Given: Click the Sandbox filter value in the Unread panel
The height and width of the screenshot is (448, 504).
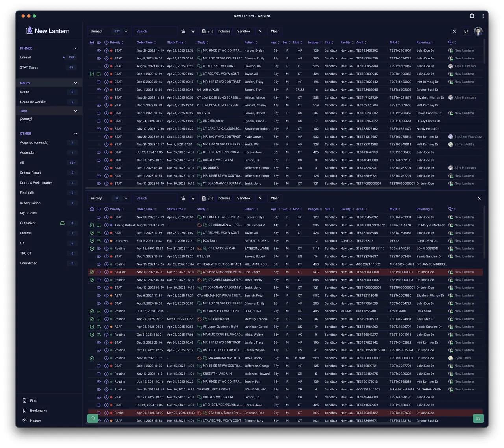Looking at the screenshot, I should point(244,31).
